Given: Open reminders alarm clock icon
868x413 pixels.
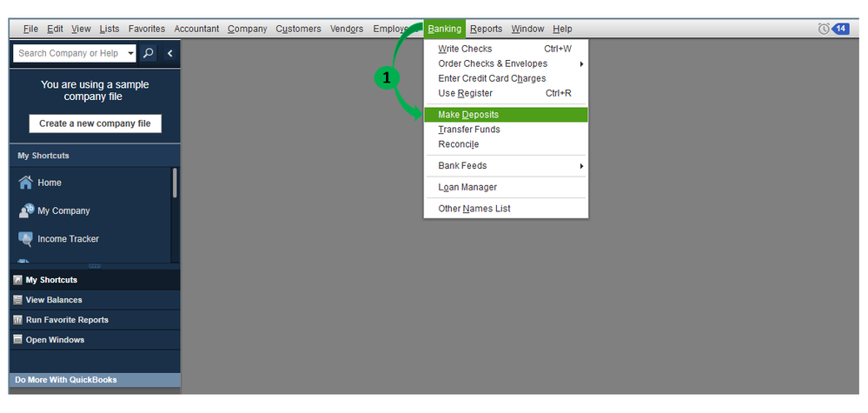Looking at the screenshot, I should 824,29.
